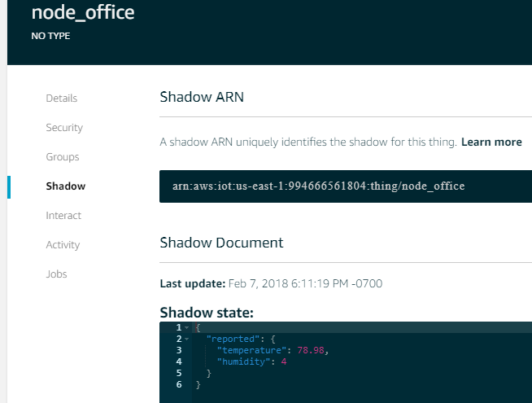Click the NO TYPE label
Screen dimensions: 532x403
tap(50, 36)
